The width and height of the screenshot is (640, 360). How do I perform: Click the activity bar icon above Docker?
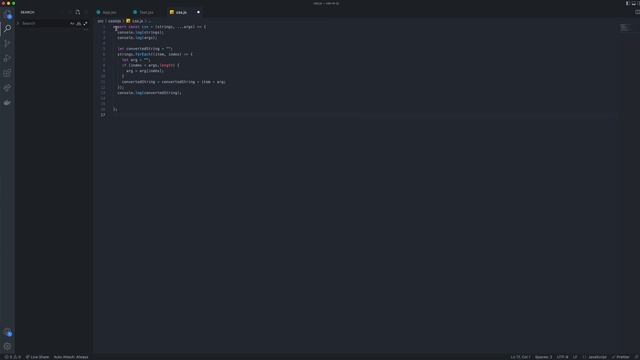click(x=7, y=88)
